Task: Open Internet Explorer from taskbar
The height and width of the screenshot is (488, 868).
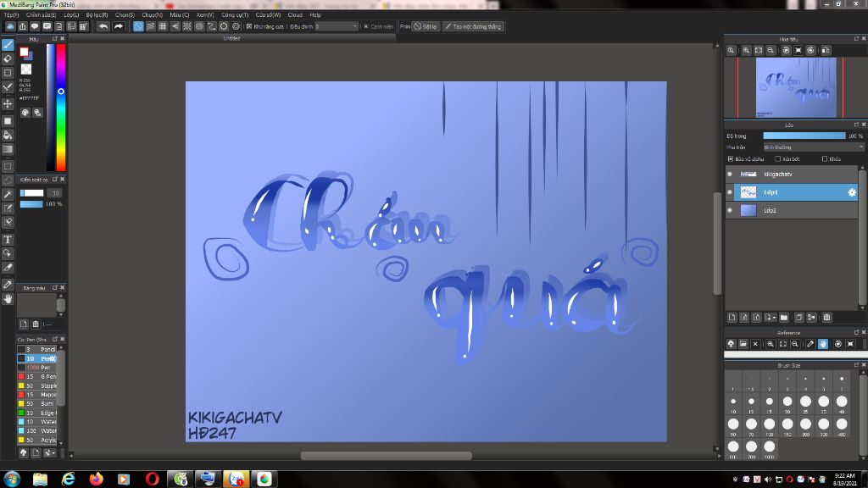Action: click(x=68, y=480)
